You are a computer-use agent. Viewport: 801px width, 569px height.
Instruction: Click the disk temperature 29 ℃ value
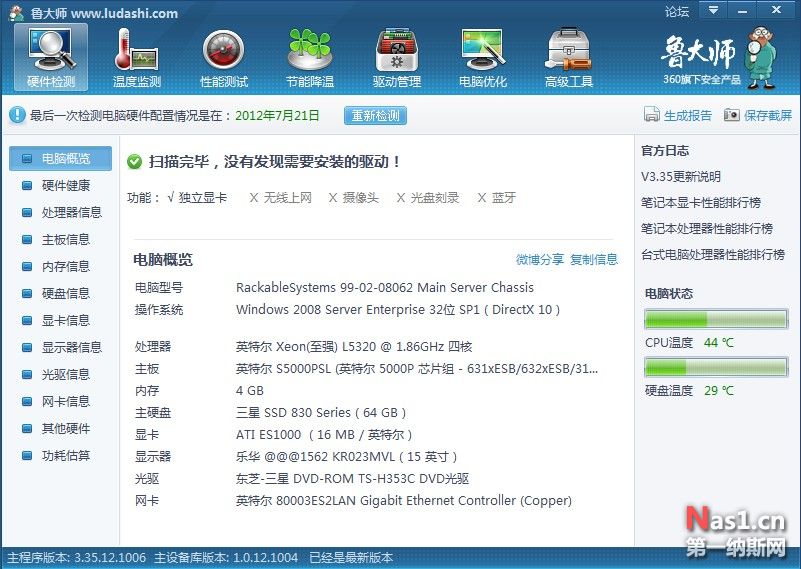pyautogui.click(x=719, y=391)
